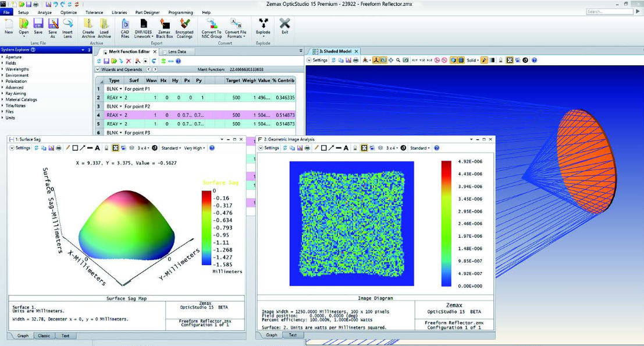Click the row 4 REAX operand type cell

[x=114, y=115]
